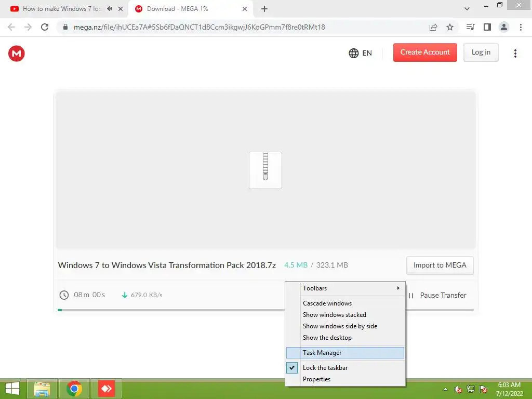Screen dimensions: 532x399
Task: Select Show windows stacked
Action: 345,315
